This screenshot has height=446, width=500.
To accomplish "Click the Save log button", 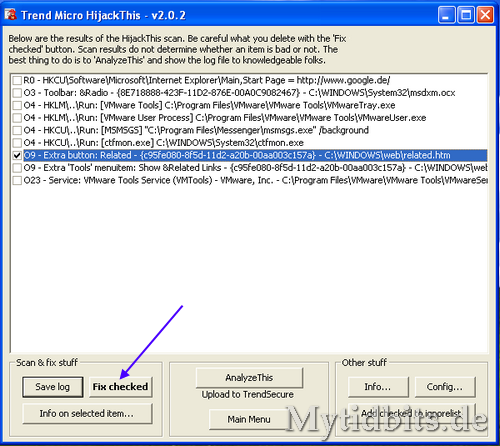I will [53, 387].
